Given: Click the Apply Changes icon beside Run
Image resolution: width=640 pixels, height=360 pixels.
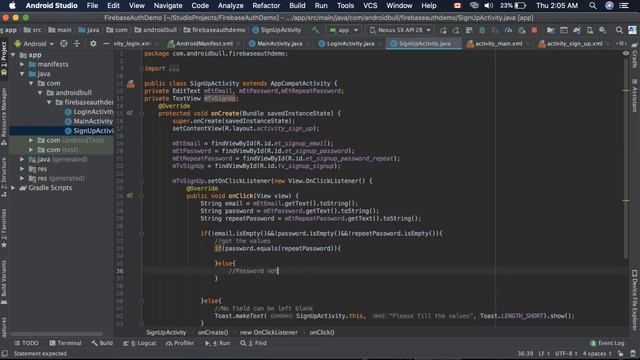Looking at the screenshot, I should 456,30.
